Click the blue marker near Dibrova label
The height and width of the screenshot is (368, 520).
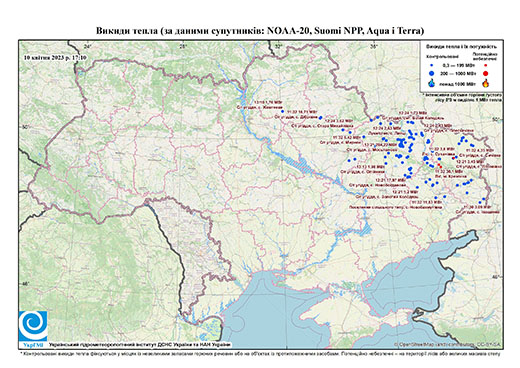(x=320, y=118)
